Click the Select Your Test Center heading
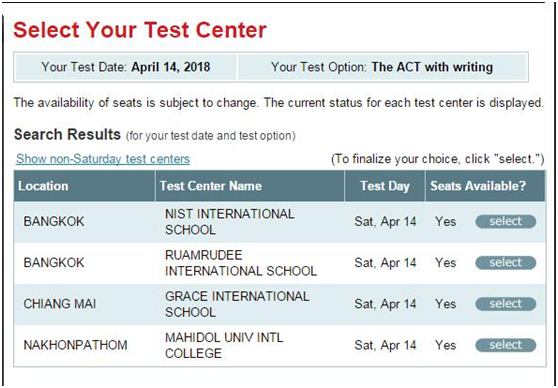 coord(140,30)
